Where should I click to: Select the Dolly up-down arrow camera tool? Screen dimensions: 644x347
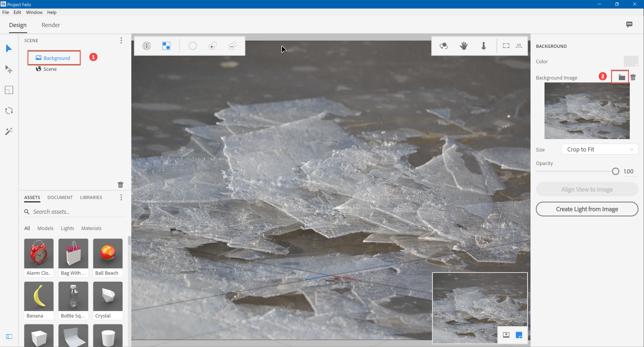coord(484,46)
